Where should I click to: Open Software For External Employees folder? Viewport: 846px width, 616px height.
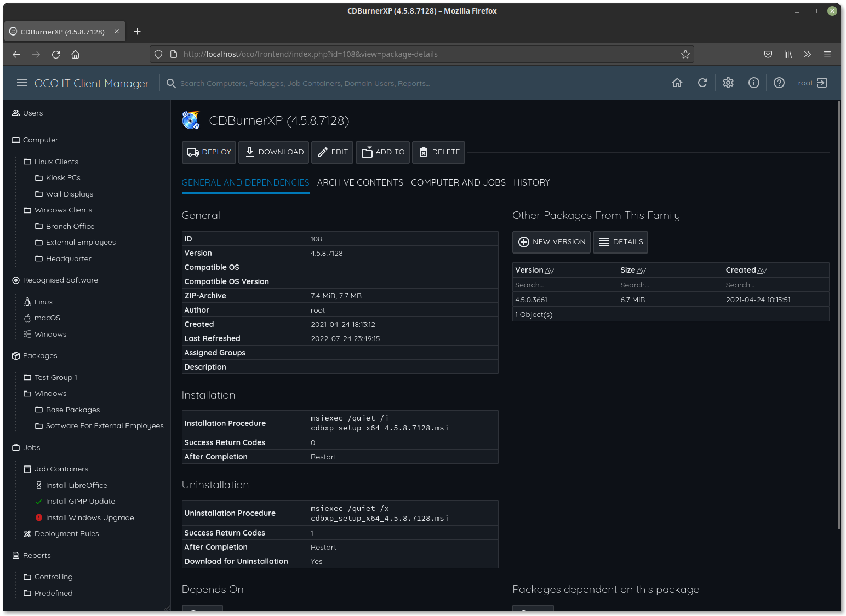point(99,425)
